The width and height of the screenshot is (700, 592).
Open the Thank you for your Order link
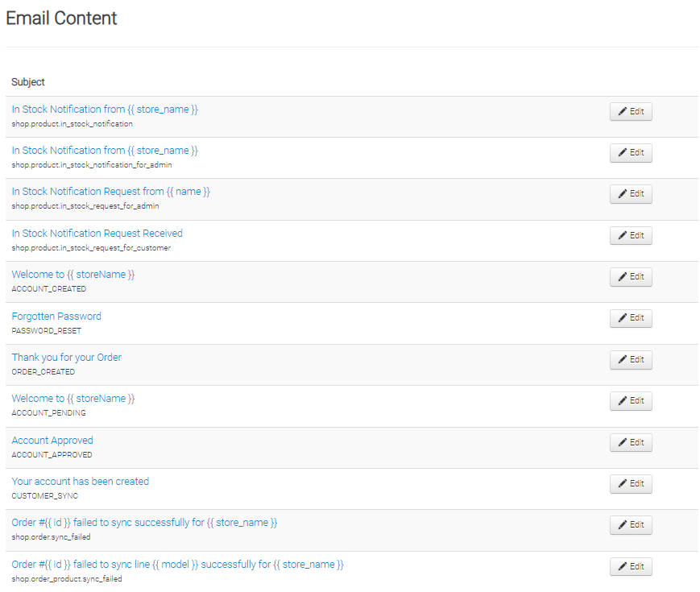click(x=66, y=358)
